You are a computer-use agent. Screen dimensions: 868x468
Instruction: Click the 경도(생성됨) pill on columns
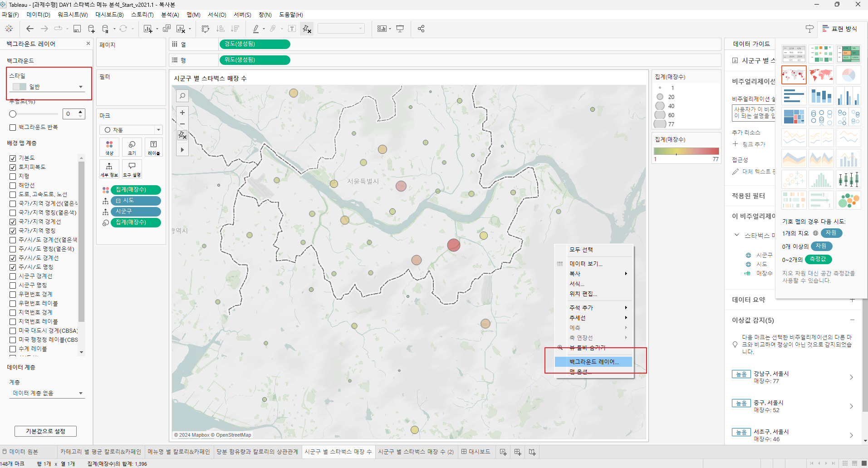pos(255,44)
